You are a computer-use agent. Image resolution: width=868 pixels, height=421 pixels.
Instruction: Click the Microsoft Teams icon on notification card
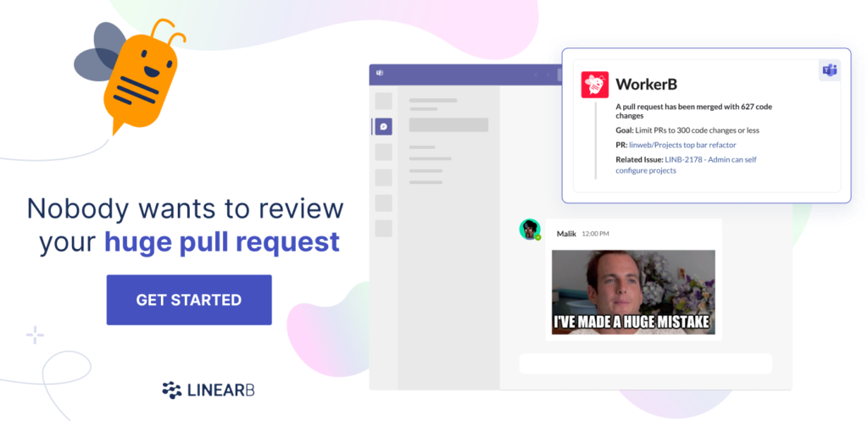pyautogui.click(x=829, y=70)
